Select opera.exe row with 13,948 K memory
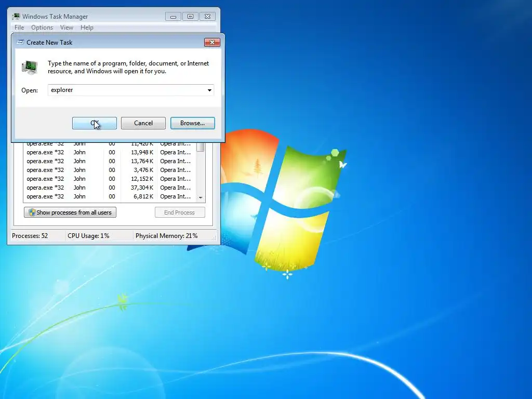Screen dimensions: 532x399 point(110,152)
